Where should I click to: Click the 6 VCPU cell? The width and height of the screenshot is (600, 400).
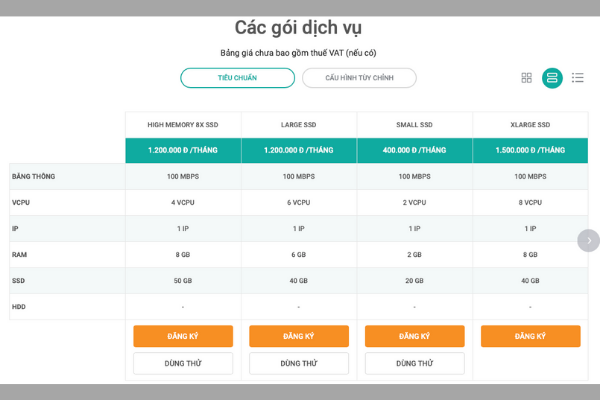click(299, 202)
